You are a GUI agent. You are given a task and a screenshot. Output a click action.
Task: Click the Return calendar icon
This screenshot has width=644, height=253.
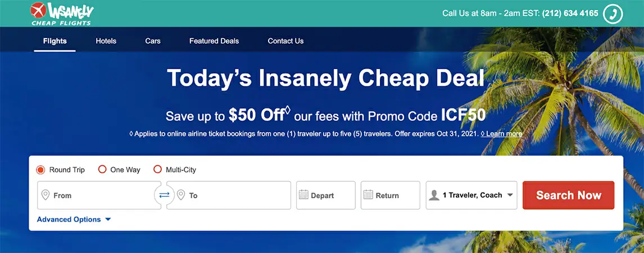coord(369,195)
